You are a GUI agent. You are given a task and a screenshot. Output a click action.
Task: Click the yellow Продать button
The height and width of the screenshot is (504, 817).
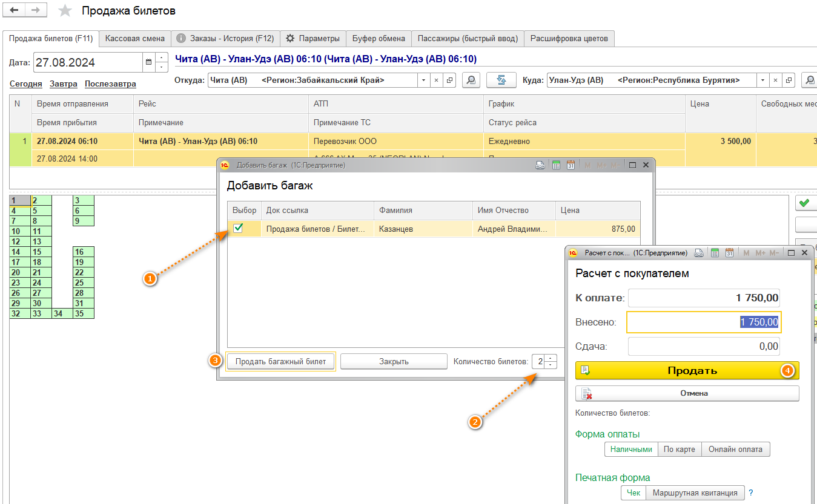coord(687,371)
